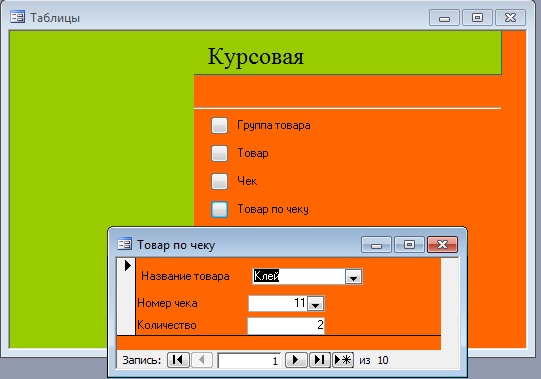Image resolution: width=541 pixels, height=379 pixels.
Task: Open the Номер чека dropdown list
Action: 315,303
